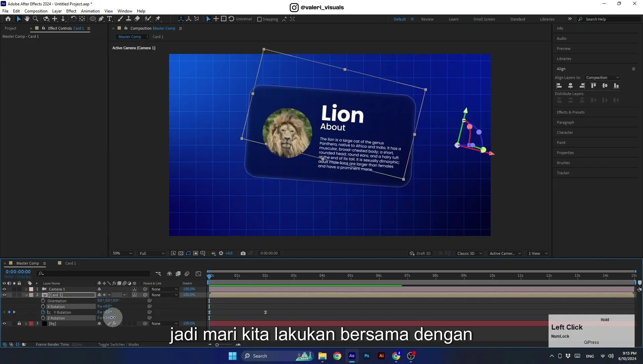Click the Home icon in toolbar
Image resolution: width=643 pixels, height=364 pixels.
click(8, 19)
